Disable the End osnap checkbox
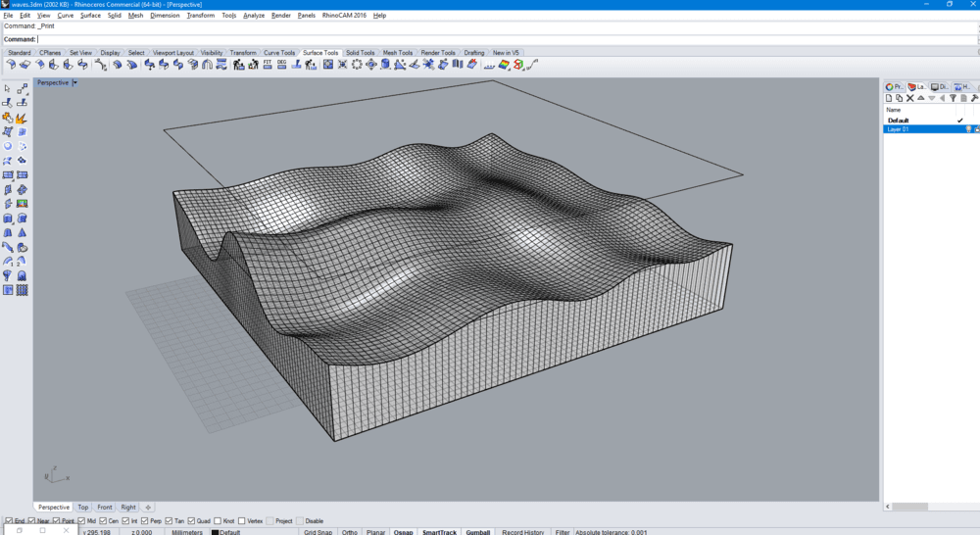 pyautogui.click(x=10, y=521)
